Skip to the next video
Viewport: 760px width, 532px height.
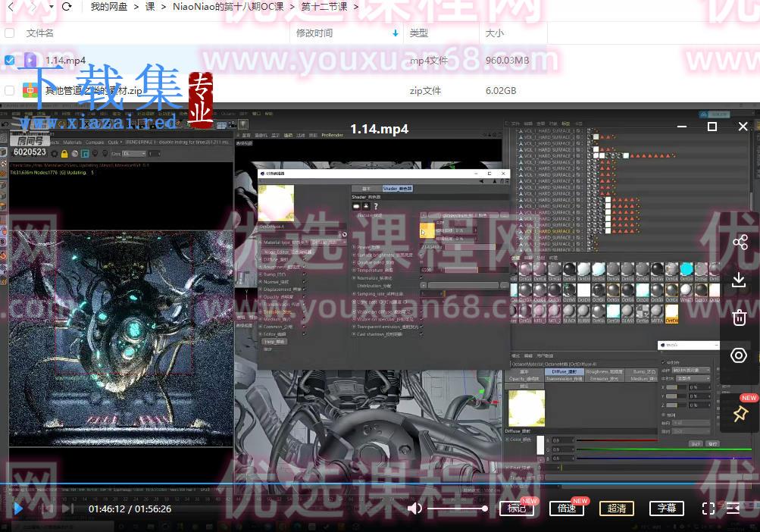pos(68,509)
